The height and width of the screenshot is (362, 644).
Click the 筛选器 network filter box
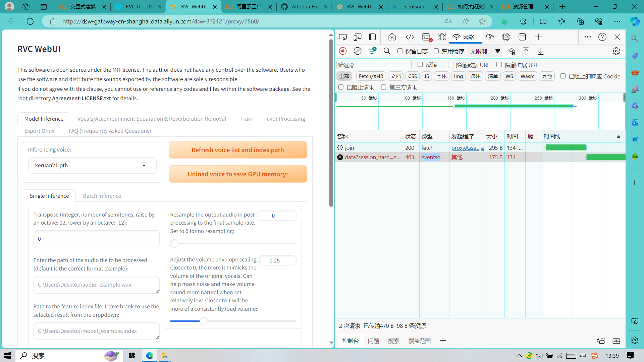coord(374,65)
